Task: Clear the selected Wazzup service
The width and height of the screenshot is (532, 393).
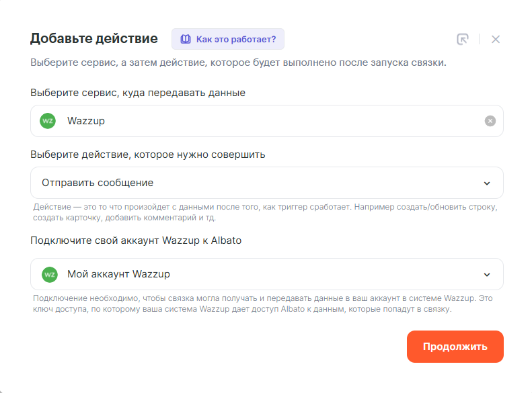Action: click(x=490, y=121)
